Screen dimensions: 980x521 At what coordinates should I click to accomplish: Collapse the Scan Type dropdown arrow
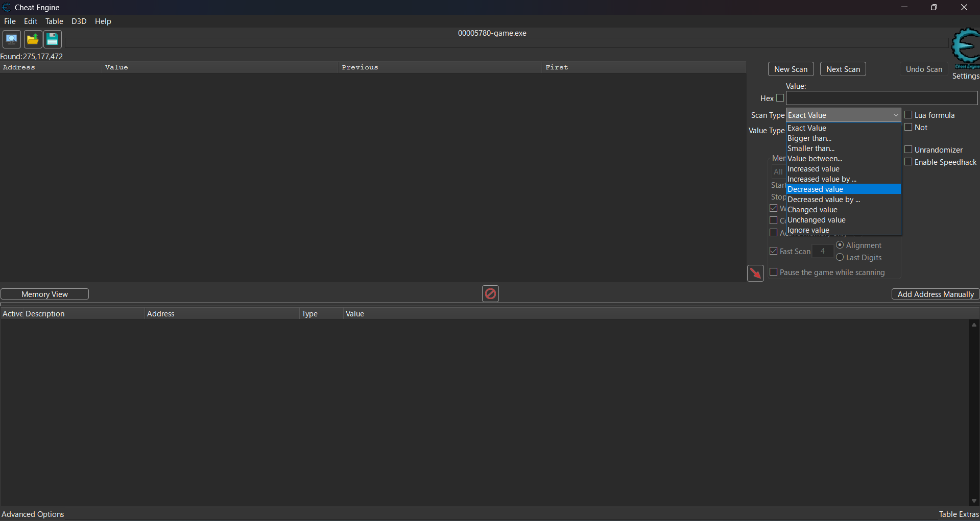[895, 115]
